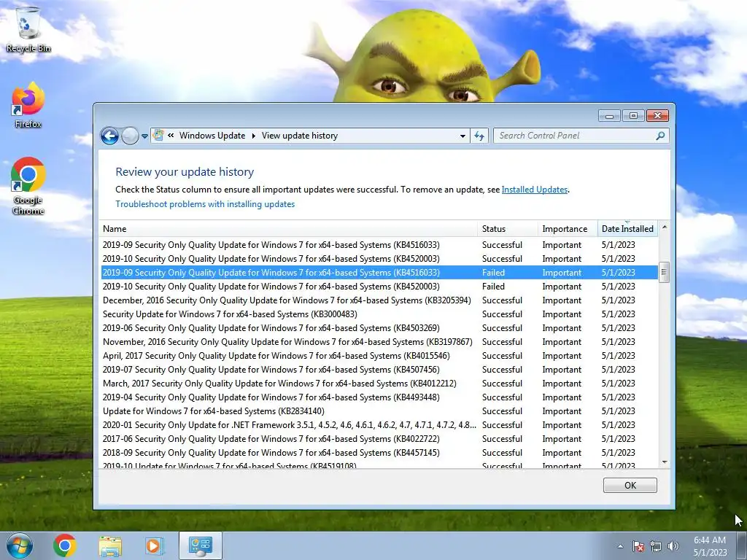Image resolution: width=747 pixels, height=560 pixels.
Task: Click View update history breadcrumb
Action: [300, 136]
